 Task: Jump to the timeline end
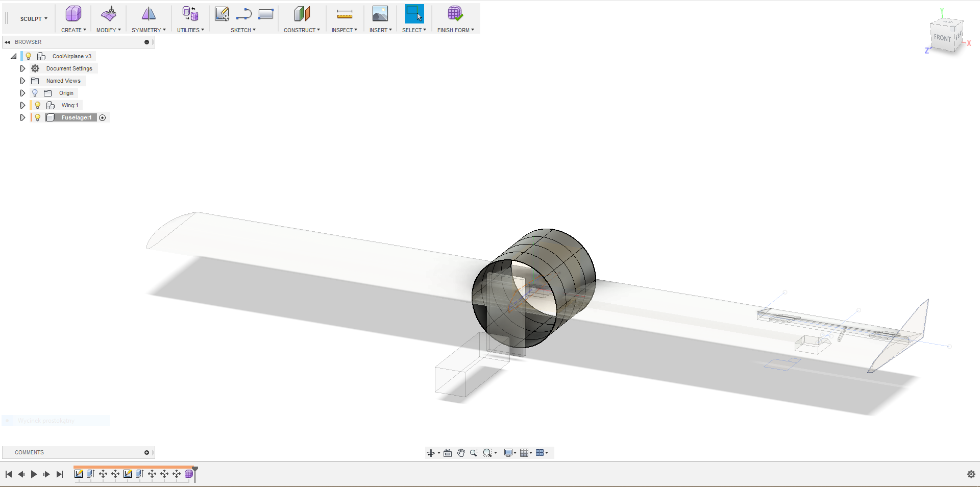pyautogui.click(x=60, y=474)
